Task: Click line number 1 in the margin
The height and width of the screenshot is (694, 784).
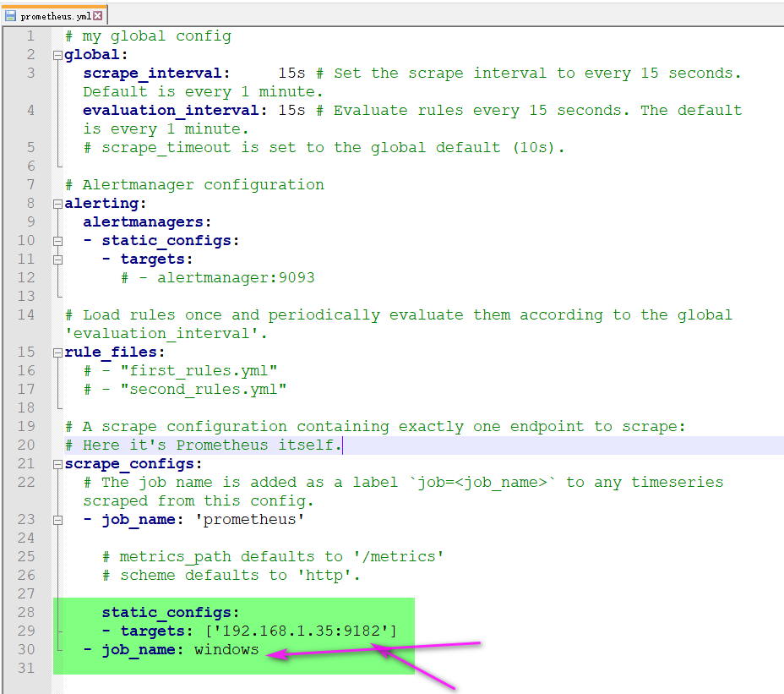Action: coord(30,36)
